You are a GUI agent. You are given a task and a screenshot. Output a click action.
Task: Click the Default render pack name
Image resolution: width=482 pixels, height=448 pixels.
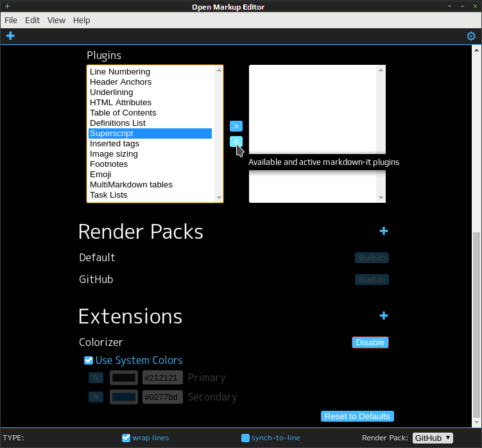click(97, 257)
